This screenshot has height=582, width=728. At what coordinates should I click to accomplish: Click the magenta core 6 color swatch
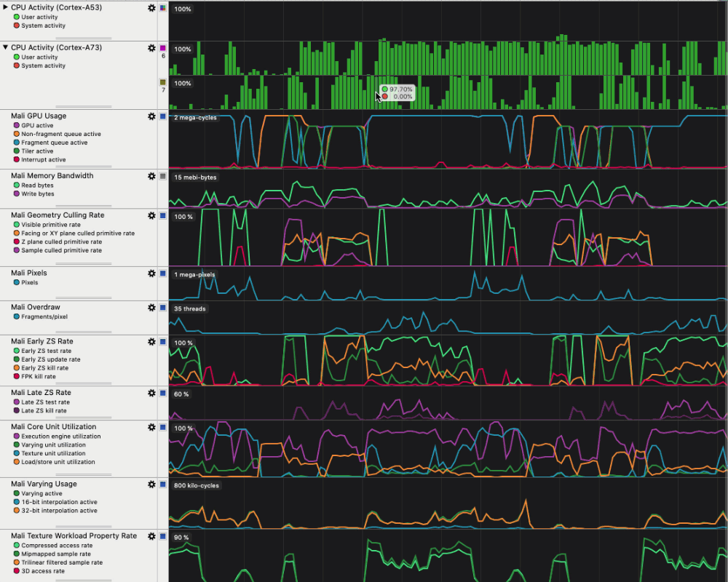pos(163,48)
